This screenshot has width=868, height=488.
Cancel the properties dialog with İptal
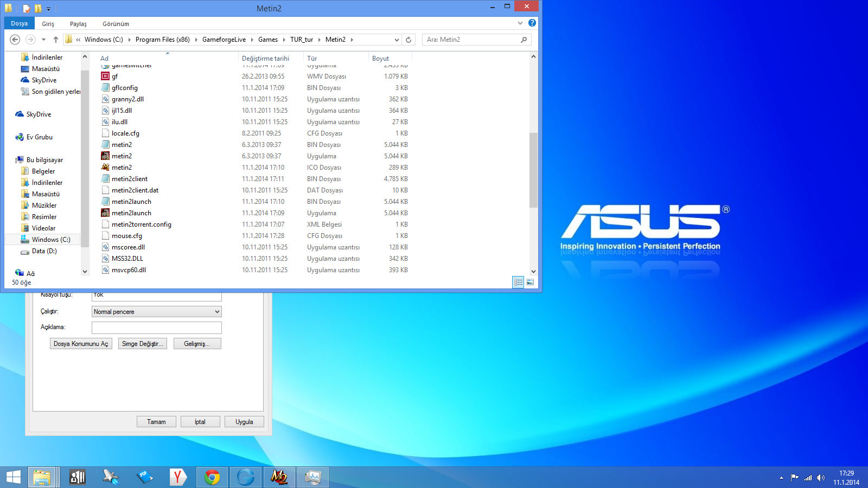[200, 422]
